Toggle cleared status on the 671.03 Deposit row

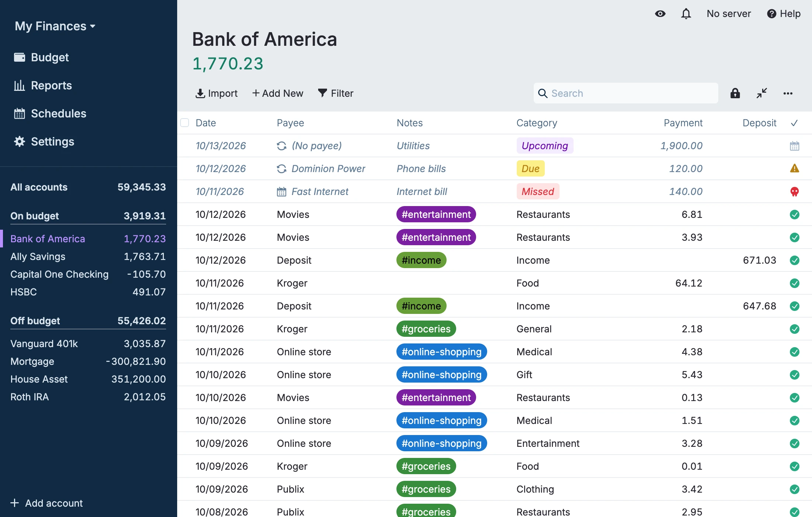point(794,260)
